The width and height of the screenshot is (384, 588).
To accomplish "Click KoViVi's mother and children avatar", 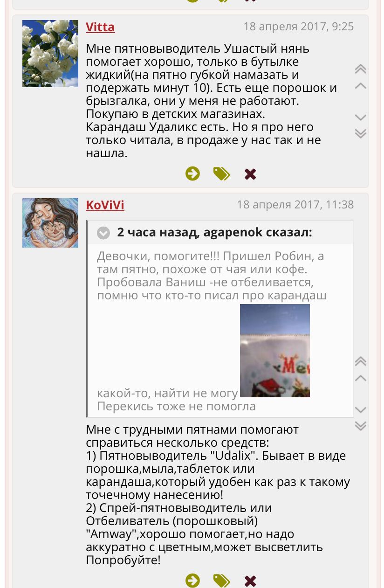I will click(50, 223).
